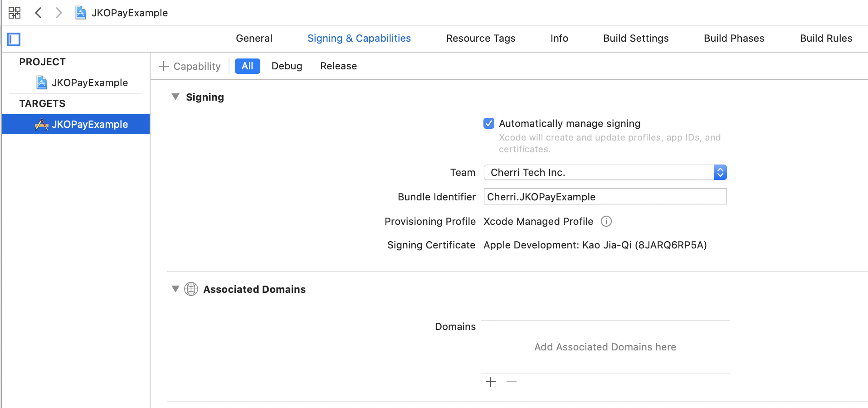This screenshot has width=868, height=408.
Task: Open the Resource Tags tab
Action: coord(481,39)
